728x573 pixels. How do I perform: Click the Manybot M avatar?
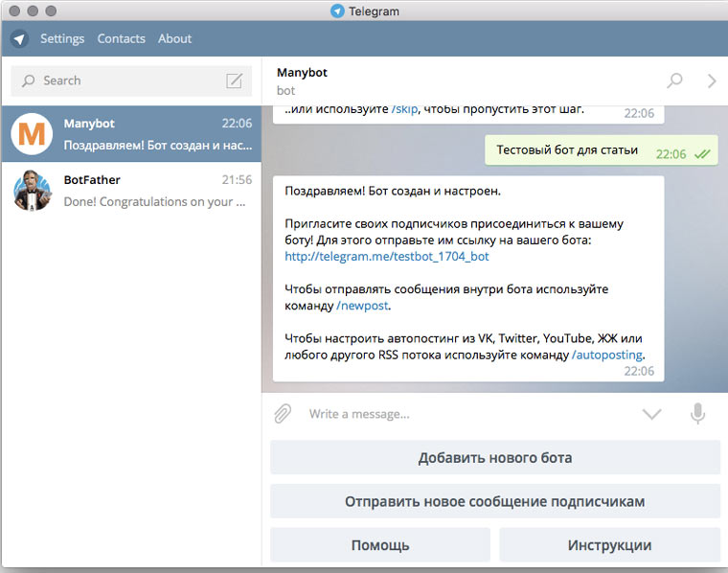tap(32, 134)
